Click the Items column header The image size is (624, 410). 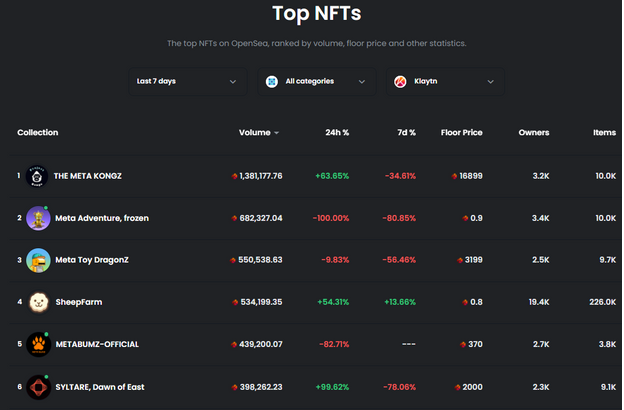(x=604, y=132)
